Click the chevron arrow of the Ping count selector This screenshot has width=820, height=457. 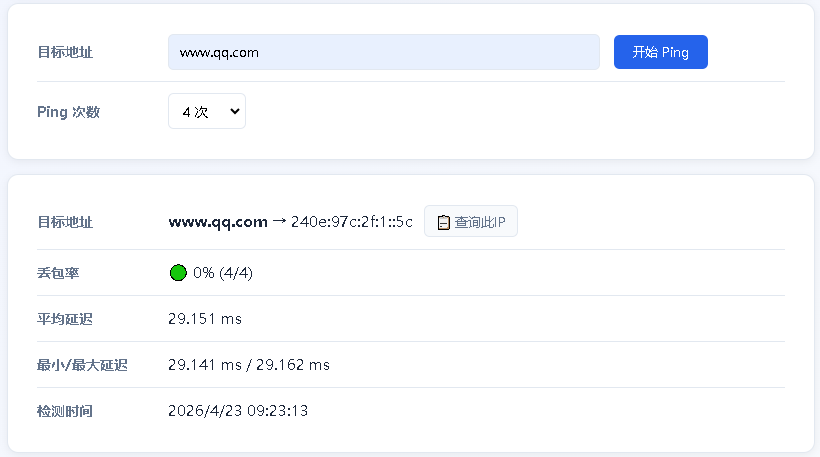[x=235, y=112]
